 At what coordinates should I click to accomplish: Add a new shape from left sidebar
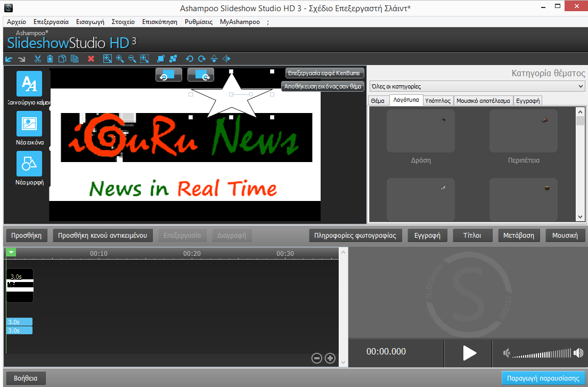29,164
